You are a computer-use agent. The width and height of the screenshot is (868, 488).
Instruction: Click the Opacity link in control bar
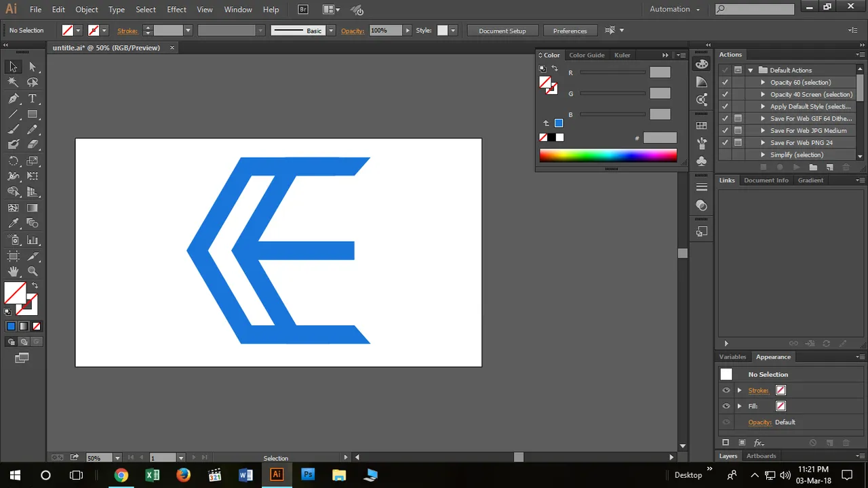click(353, 30)
